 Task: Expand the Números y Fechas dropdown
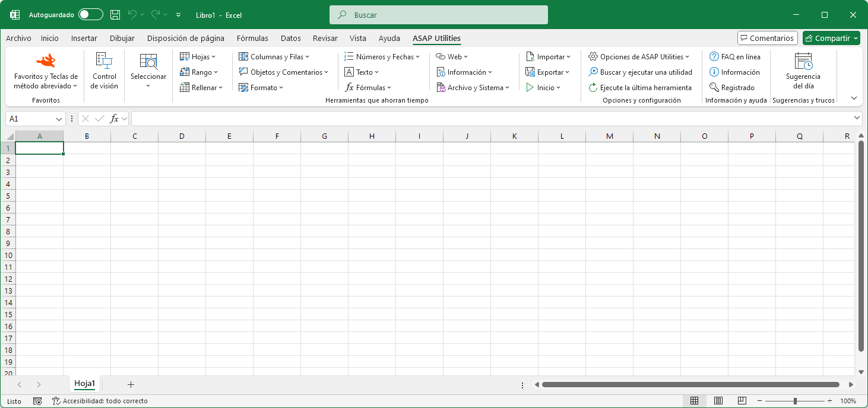click(382, 56)
